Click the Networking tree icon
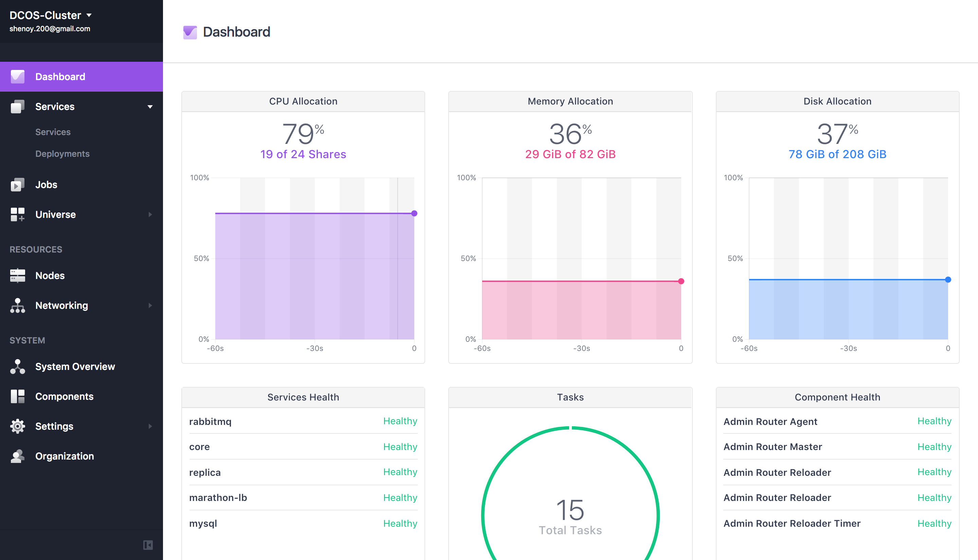Image resolution: width=978 pixels, height=560 pixels. pyautogui.click(x=18, y=305)
